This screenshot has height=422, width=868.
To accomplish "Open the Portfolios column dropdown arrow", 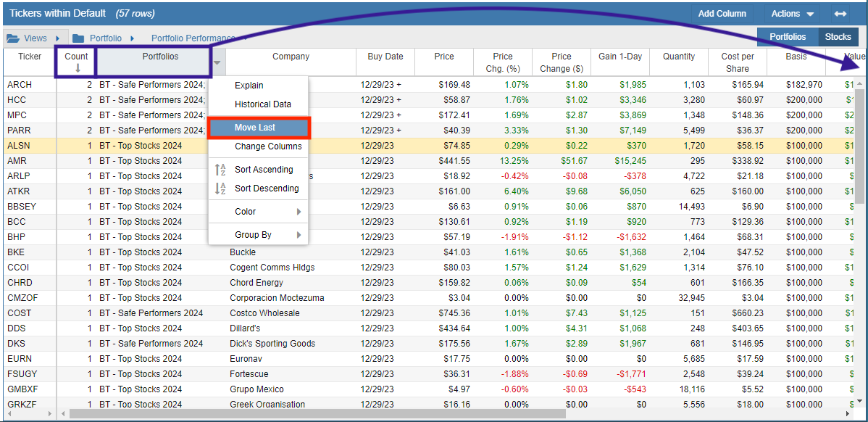I will point(217,62).
